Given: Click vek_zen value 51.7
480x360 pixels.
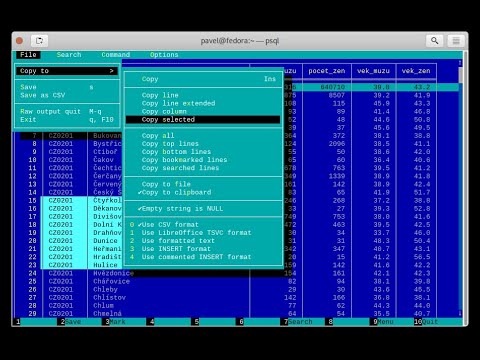Looking at the screenshot, I should tap(422, 192).
